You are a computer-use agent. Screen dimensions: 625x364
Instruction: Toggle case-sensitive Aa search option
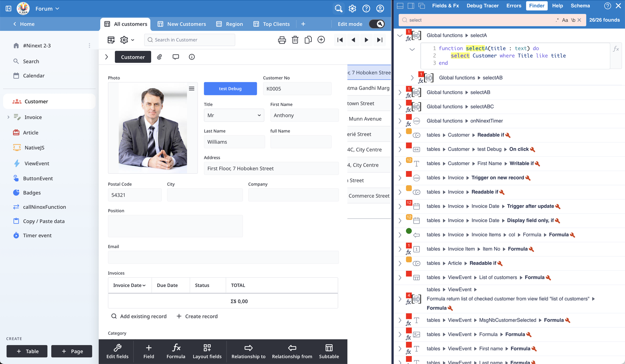(565, 20)
